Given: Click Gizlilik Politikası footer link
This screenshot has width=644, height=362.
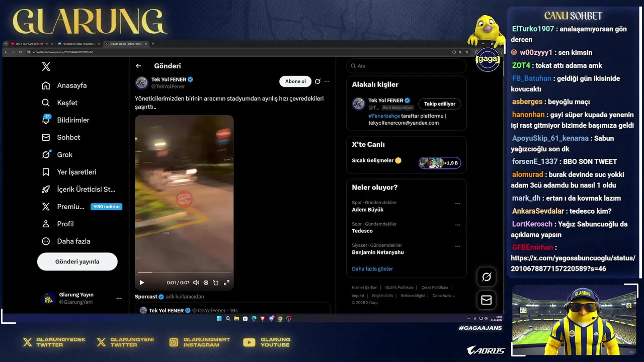Looking at the screenshot, I should point(399,288).
